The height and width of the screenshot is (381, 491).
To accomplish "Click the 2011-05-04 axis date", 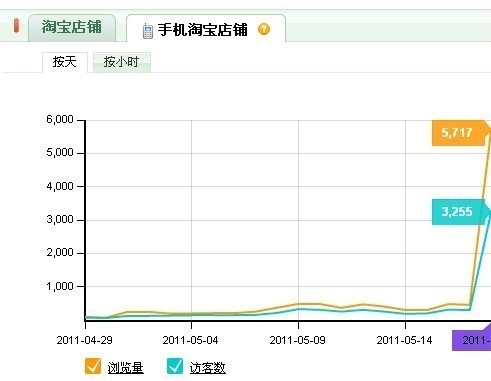I will click(190, 340).
